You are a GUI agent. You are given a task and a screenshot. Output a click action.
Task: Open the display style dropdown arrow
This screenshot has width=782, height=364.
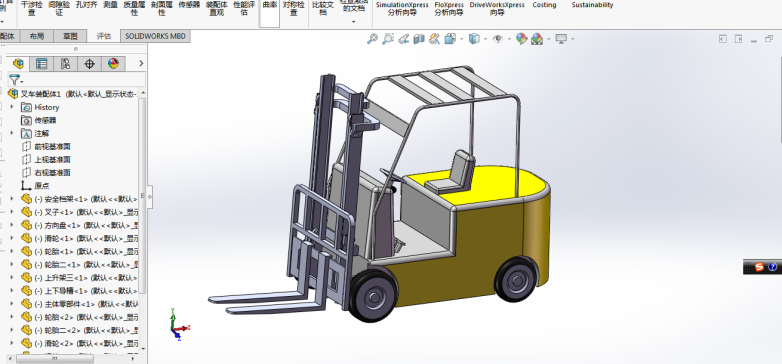[485, 38]
